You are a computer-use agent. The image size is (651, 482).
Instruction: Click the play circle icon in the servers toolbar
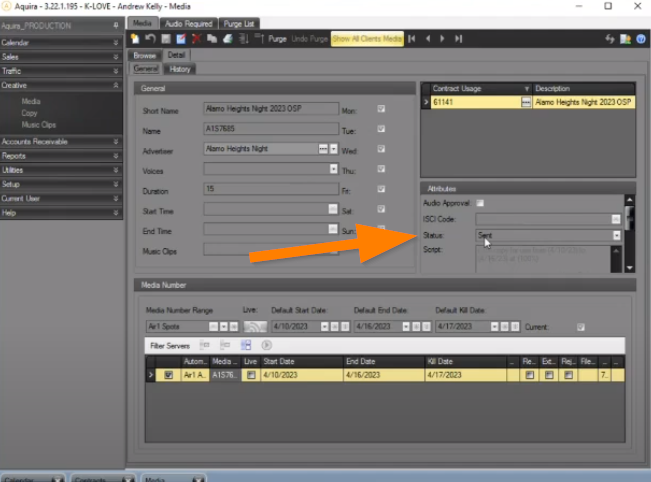coord(267,345)
